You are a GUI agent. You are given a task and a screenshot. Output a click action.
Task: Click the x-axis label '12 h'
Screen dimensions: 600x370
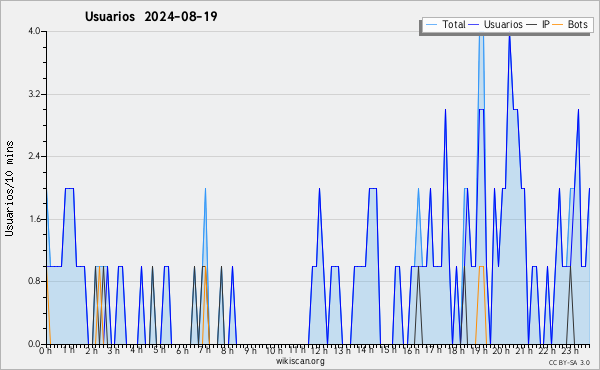[x=320, y=350]
